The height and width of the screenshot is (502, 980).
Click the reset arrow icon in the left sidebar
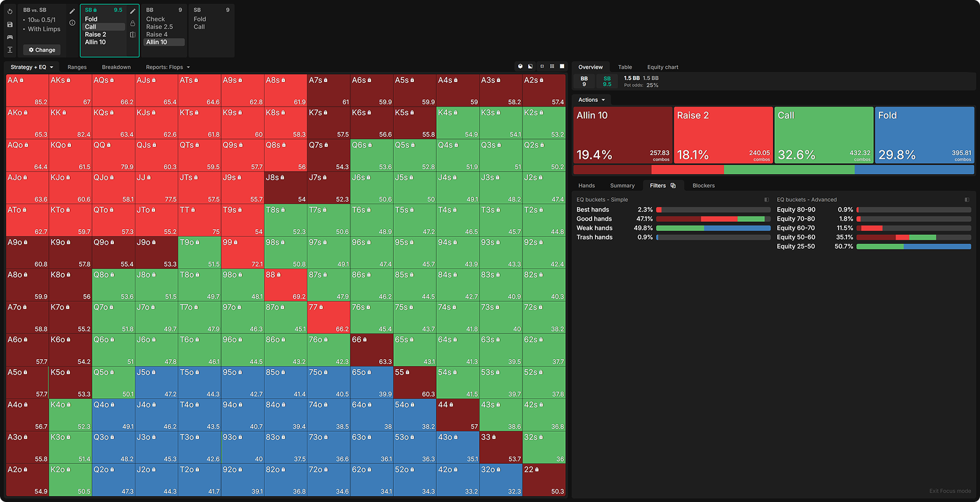coord(10,12)
